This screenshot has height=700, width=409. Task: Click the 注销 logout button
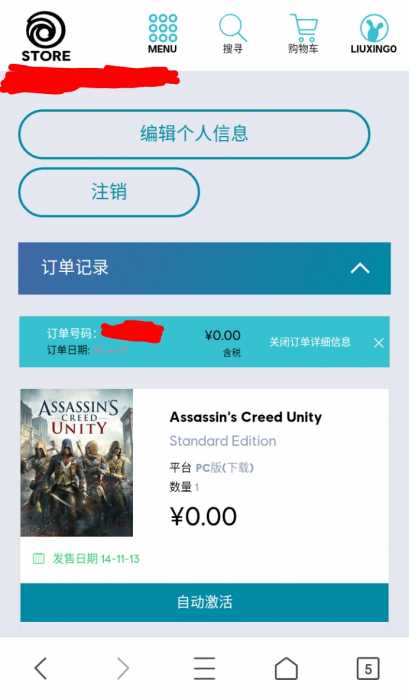(x=109, y=192)
